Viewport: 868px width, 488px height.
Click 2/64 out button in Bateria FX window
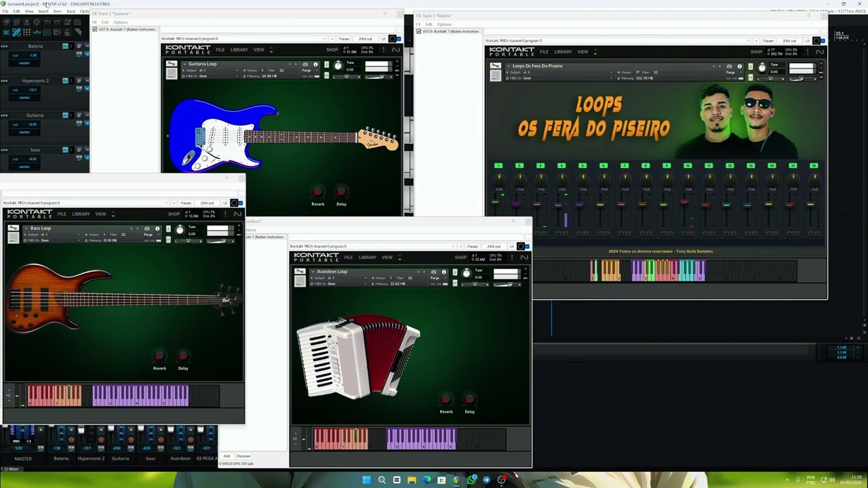[x=789, y=41]
